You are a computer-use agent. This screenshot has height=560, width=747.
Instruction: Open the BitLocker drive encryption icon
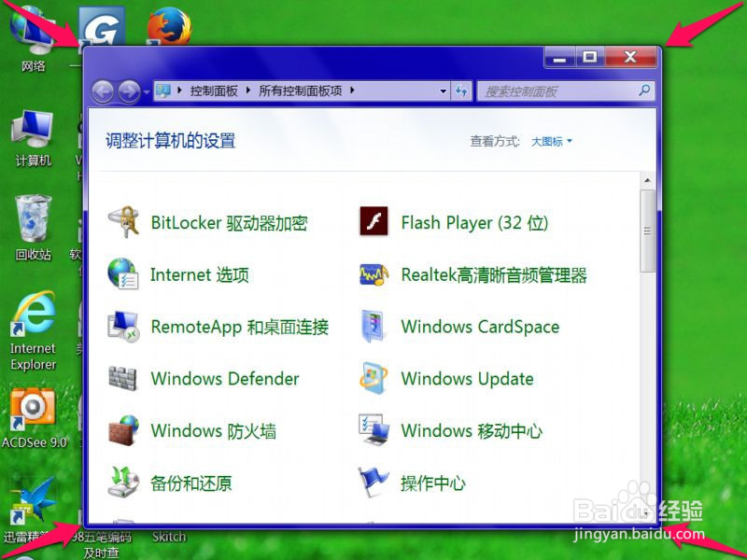pyautogui.click(x=123, y=222)
